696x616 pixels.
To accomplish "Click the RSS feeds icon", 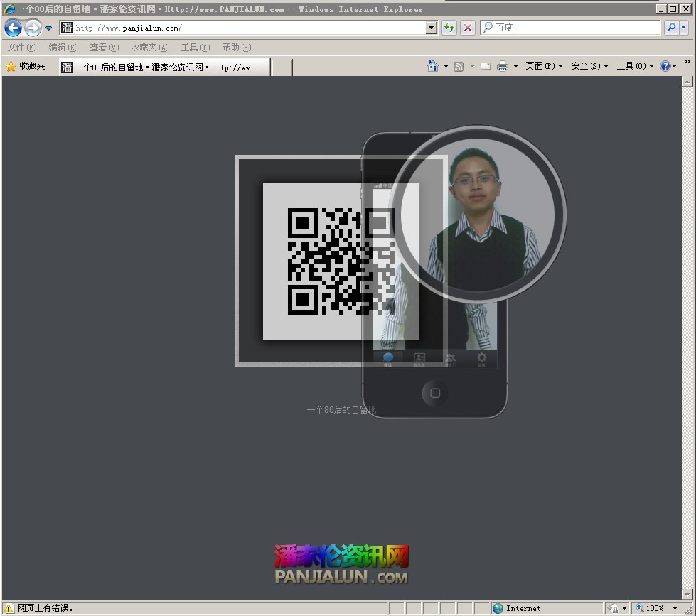I will (x=459, y=65).
